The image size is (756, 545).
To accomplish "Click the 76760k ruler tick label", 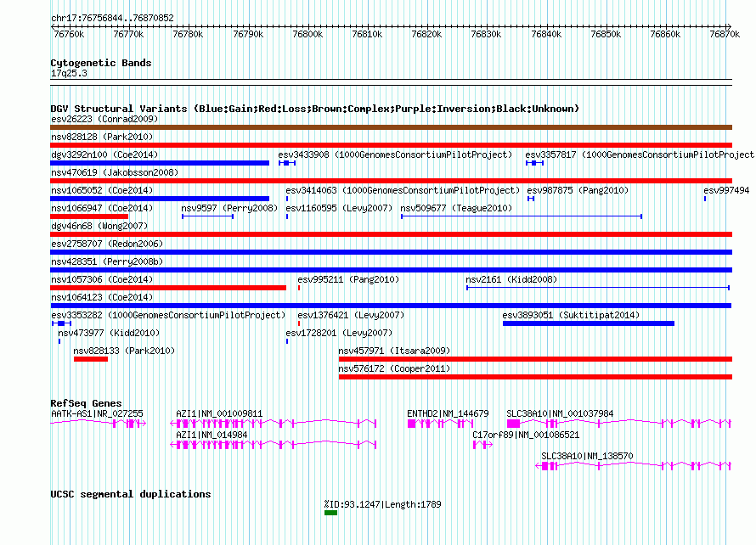I will click(x=69, y=35).
